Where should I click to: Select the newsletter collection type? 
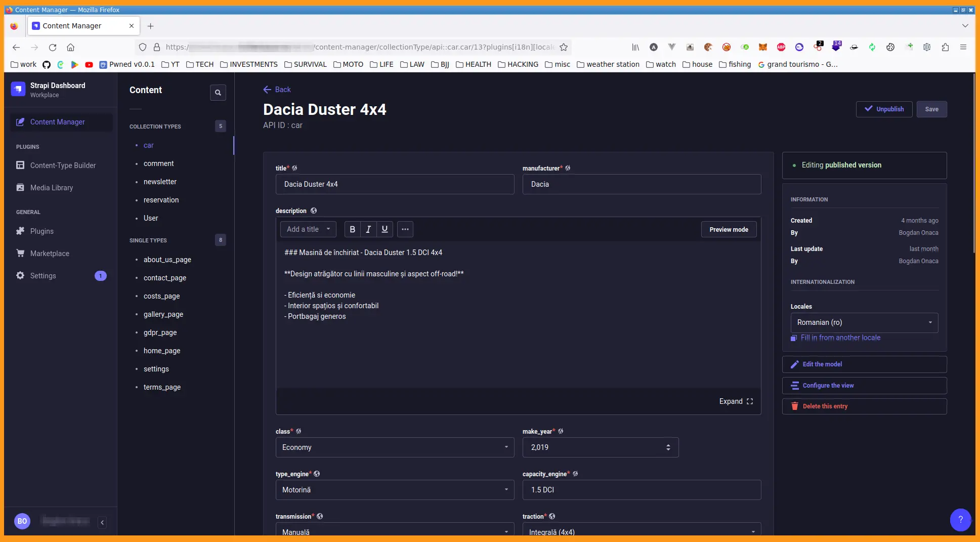pyautogui.click(x=160, y=182)
